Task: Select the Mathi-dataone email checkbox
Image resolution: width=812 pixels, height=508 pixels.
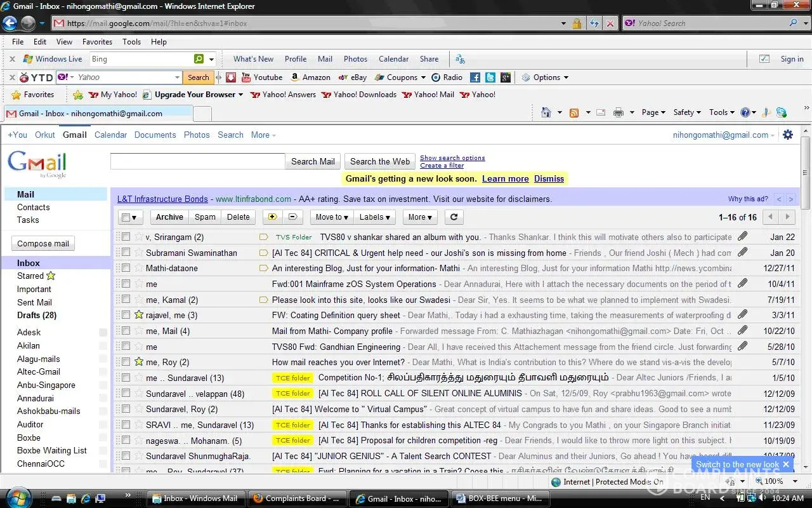Action: [126, 268]
